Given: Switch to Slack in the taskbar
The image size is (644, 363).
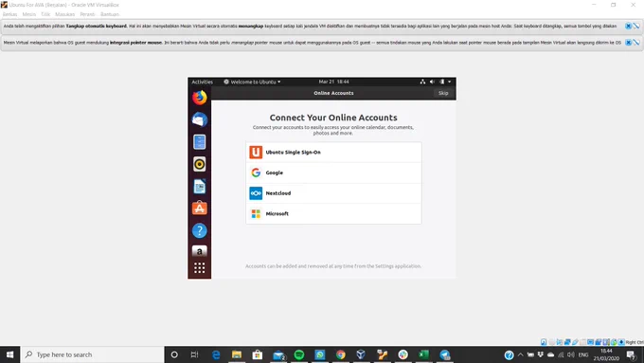Looking at the screenshot, I should [x=402, y=354].
